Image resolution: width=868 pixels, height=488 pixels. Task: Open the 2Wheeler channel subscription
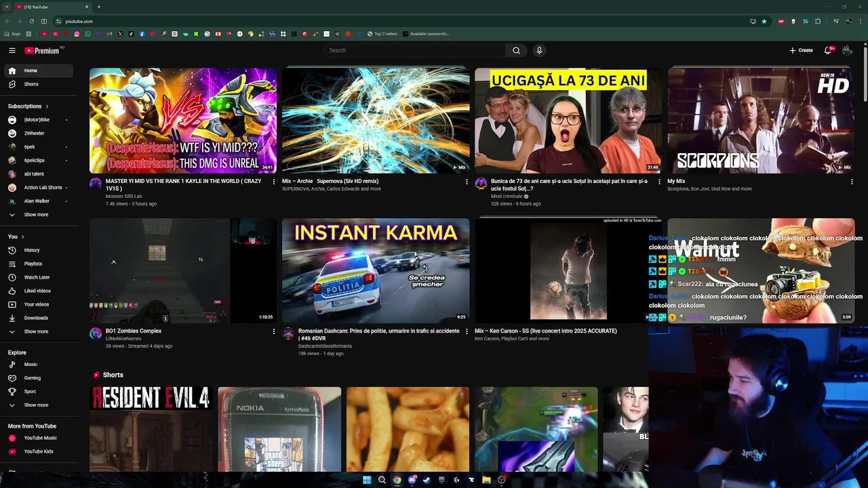coord(38,134)
